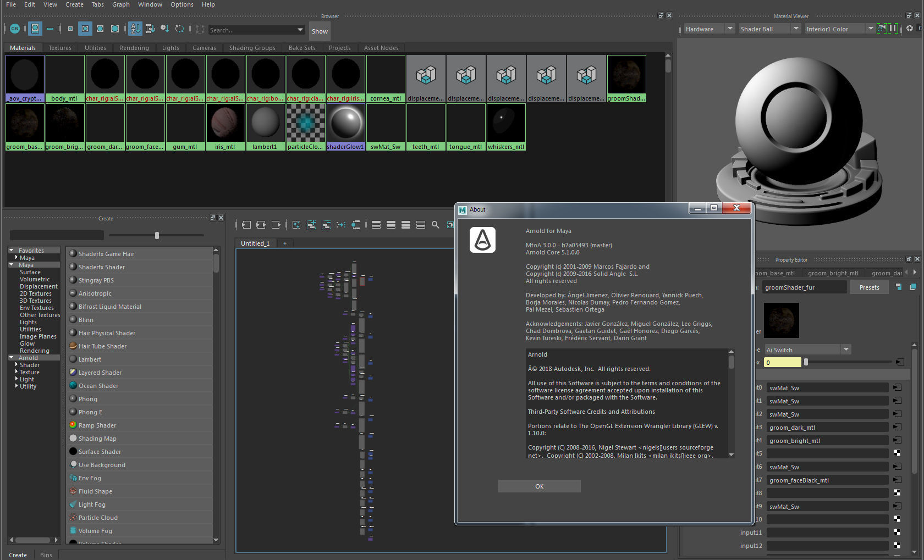
Task: Collapse the Arnold tree section
Action: click(12, 358)
